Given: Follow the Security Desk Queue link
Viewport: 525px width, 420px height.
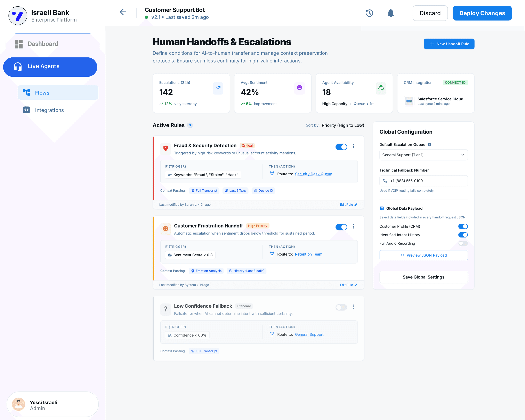Looking at the screenshot, I should click(313, 174).
